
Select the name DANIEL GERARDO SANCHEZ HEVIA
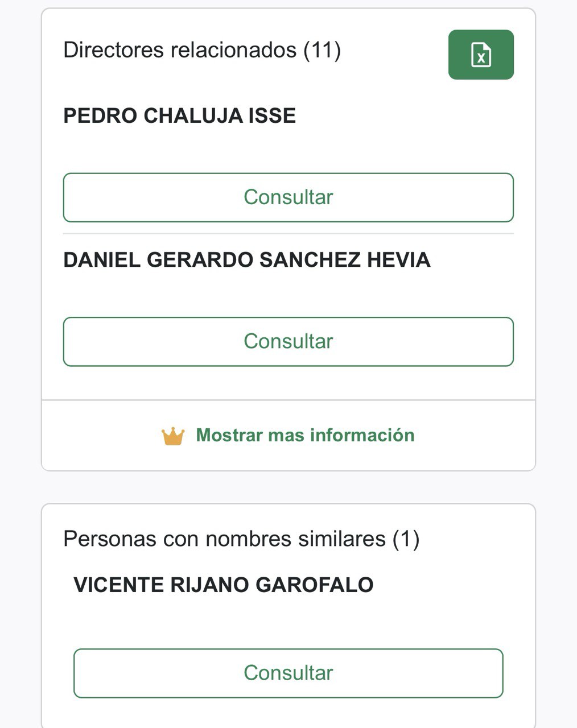click(247, 260)
